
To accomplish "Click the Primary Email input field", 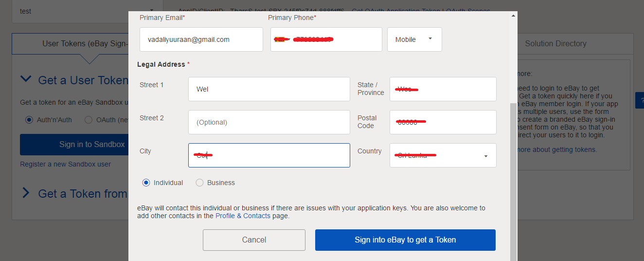I will (201, 39).
